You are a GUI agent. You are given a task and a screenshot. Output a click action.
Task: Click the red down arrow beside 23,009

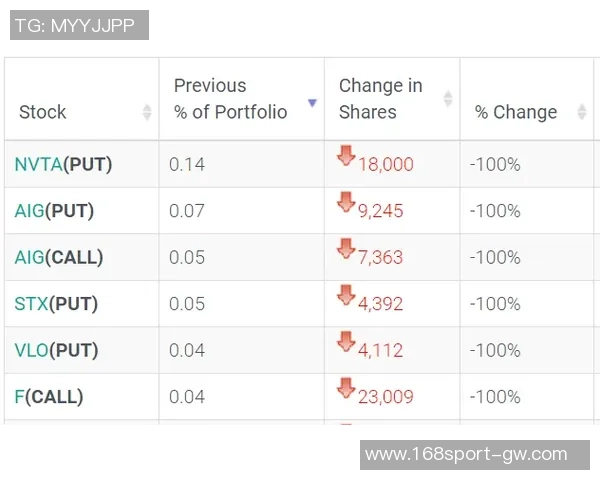346,388
